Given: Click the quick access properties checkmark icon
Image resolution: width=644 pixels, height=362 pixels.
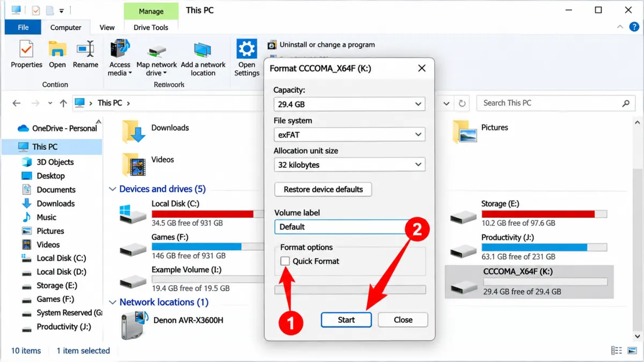Looking at the screenshot, I should 36,10.
